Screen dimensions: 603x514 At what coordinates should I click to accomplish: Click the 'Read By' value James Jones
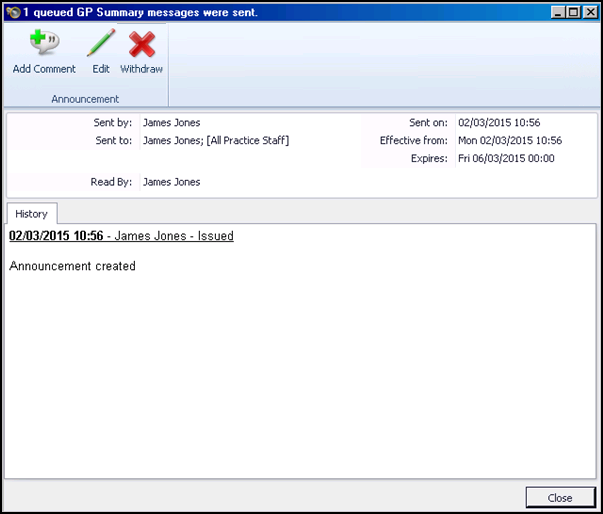[171, 182]
